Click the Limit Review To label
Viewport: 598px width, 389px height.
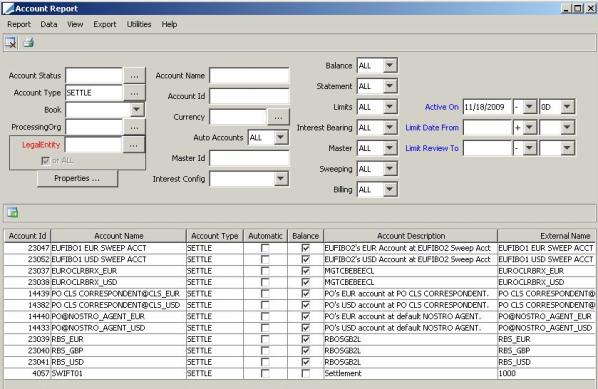pos(432,148)
